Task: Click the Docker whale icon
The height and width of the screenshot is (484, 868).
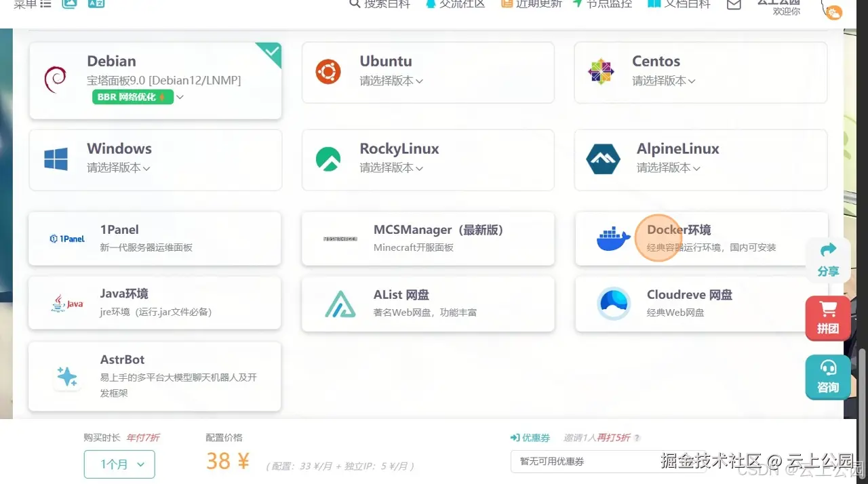Action: [x=614, y=239]
